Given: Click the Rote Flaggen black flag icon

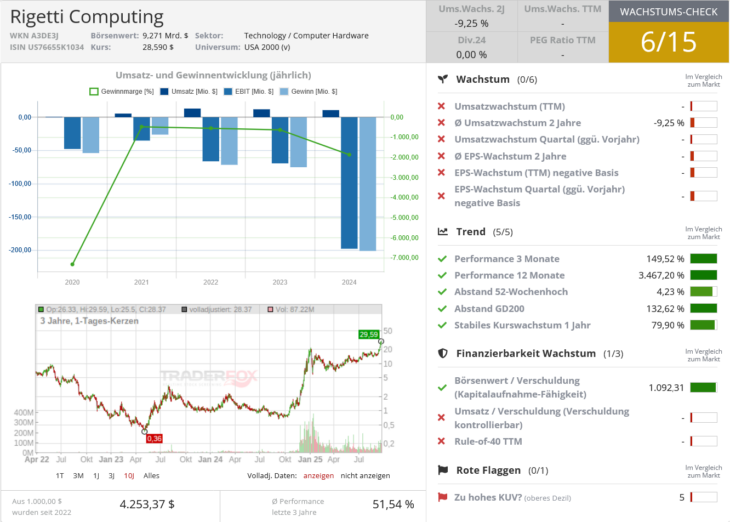Looking at the screenshot, I should tap(443, 470).
